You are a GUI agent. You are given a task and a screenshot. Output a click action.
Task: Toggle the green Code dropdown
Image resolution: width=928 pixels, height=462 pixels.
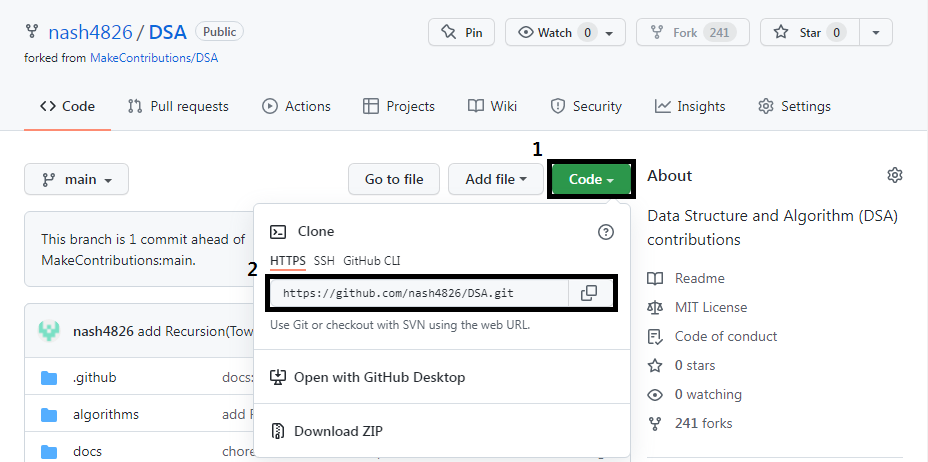coord(591,179)
